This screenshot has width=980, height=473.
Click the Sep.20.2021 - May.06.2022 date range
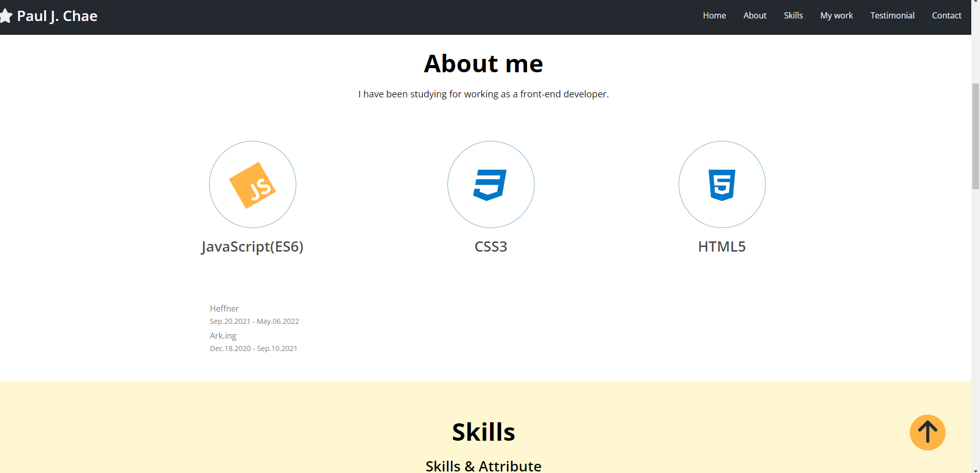tap(254, 321)
